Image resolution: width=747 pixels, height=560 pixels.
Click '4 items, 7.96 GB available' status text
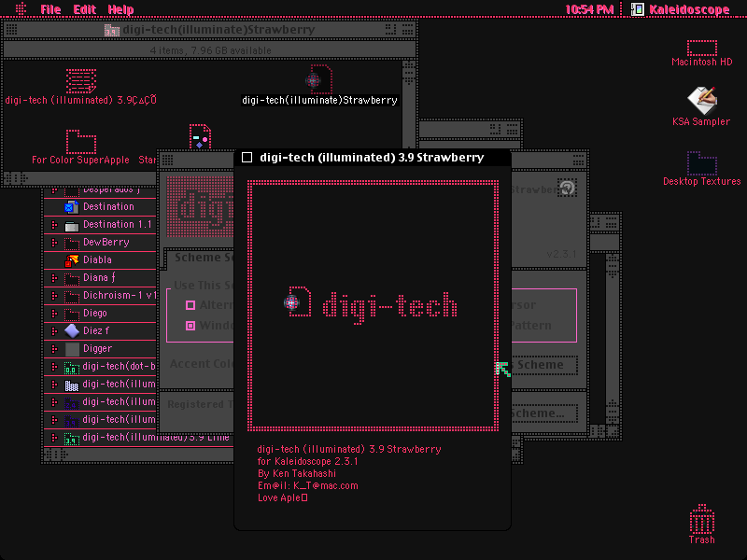211,50
